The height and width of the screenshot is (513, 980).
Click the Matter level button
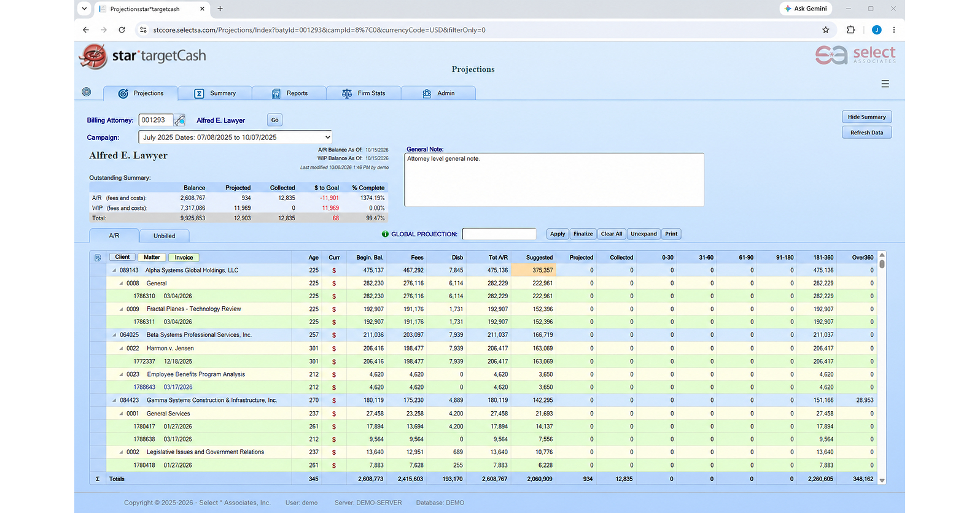coord(152,257)
